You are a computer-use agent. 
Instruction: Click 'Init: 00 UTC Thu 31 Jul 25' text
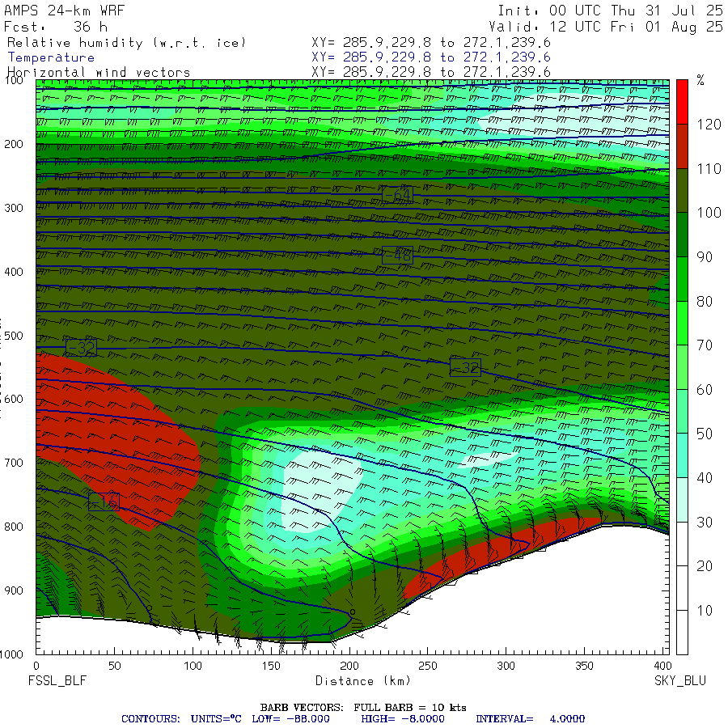click(x=610, y=11)
